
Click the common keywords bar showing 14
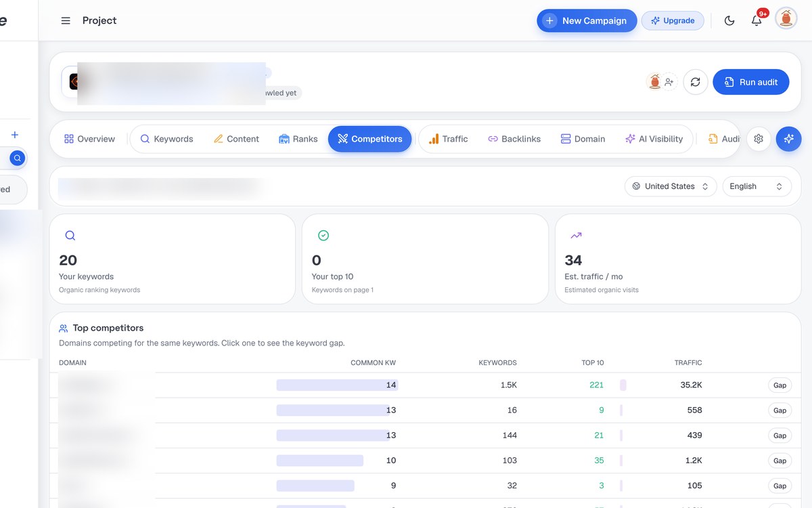pyautogui.click(x=337, y=385)
